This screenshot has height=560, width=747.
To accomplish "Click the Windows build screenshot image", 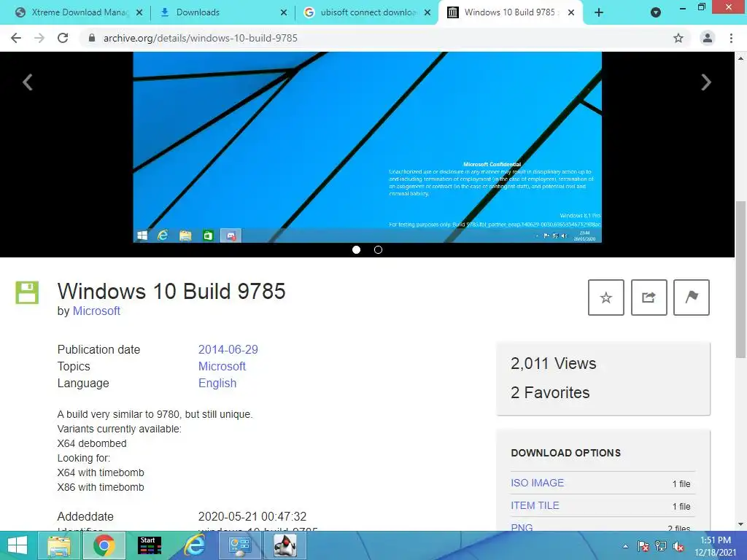I will pyautogui.click(x=368, y=147).
